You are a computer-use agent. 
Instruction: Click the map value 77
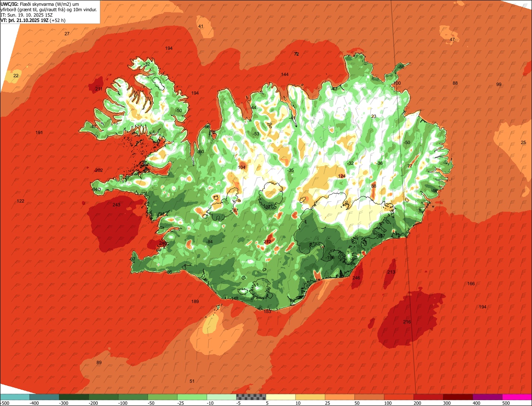[410, 166]
